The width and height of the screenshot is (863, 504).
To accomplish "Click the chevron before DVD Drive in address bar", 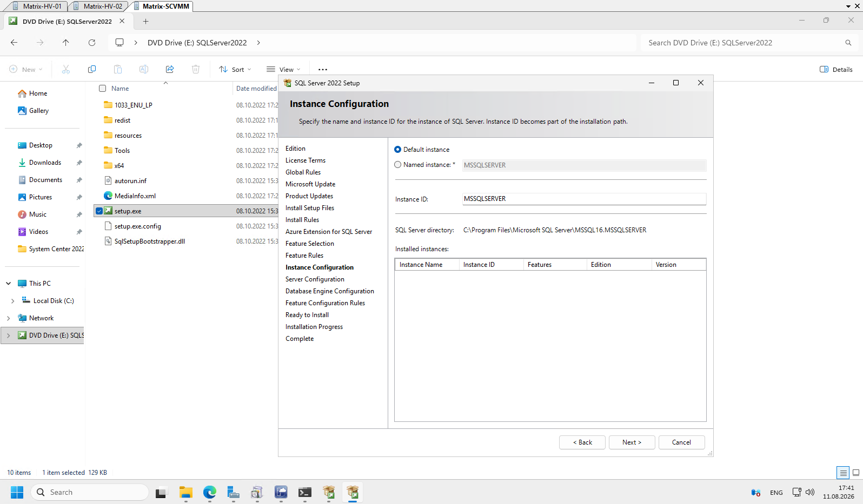I will (136, 43).
